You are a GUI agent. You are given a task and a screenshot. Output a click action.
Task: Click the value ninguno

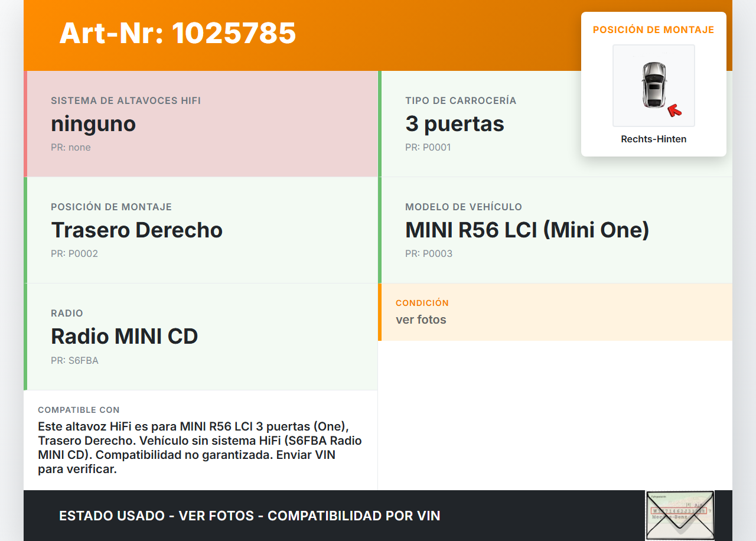[93, 124]
